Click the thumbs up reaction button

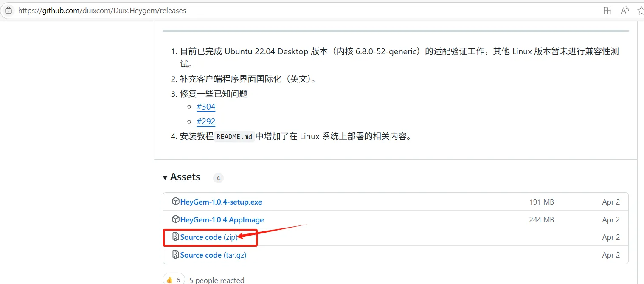(x=174, y=279)
